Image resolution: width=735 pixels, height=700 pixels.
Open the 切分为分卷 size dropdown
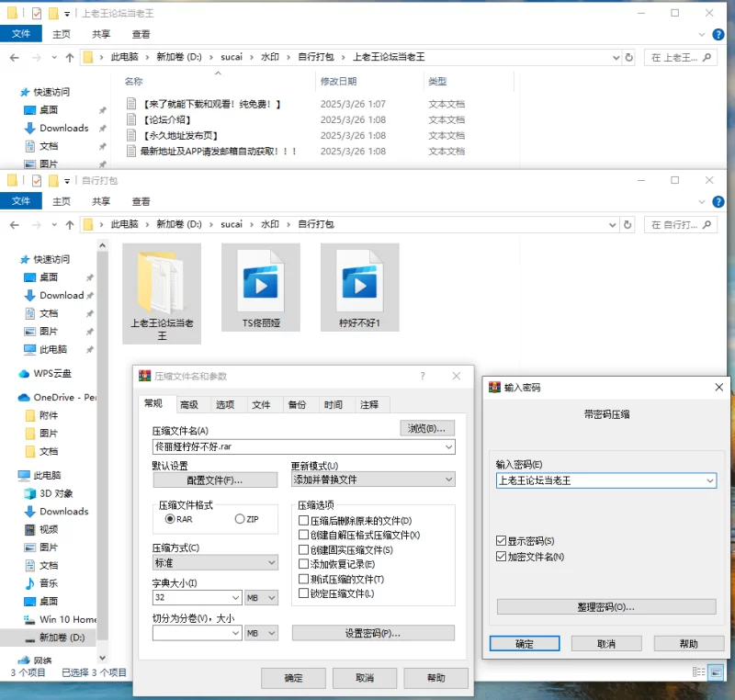[x=236, y=633]
